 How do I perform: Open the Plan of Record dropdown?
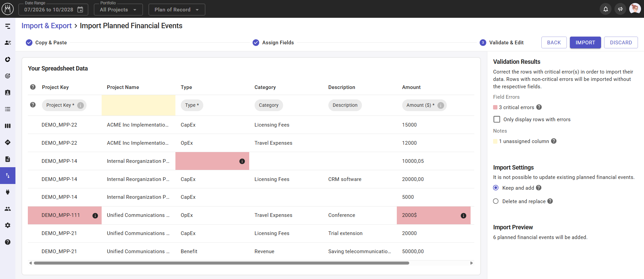tap(177, 10)
